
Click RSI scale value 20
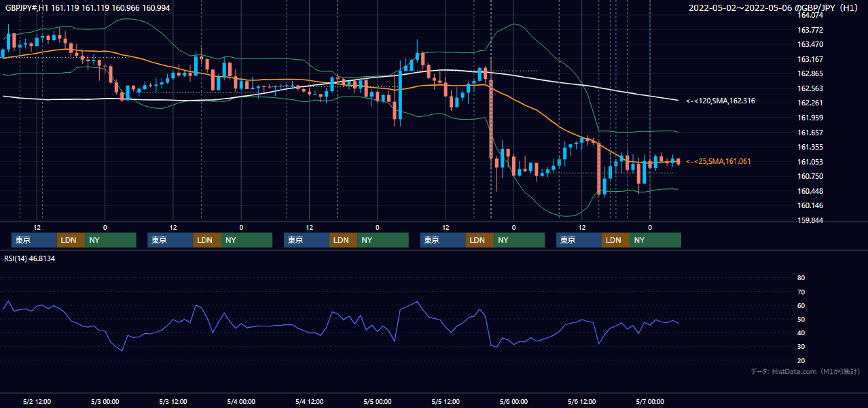click(801, 360)
